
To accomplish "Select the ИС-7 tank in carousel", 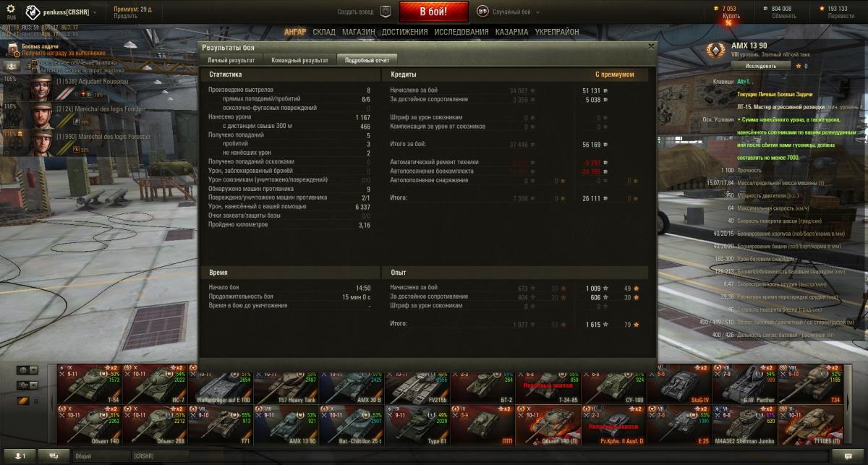I will coord(155,384).
